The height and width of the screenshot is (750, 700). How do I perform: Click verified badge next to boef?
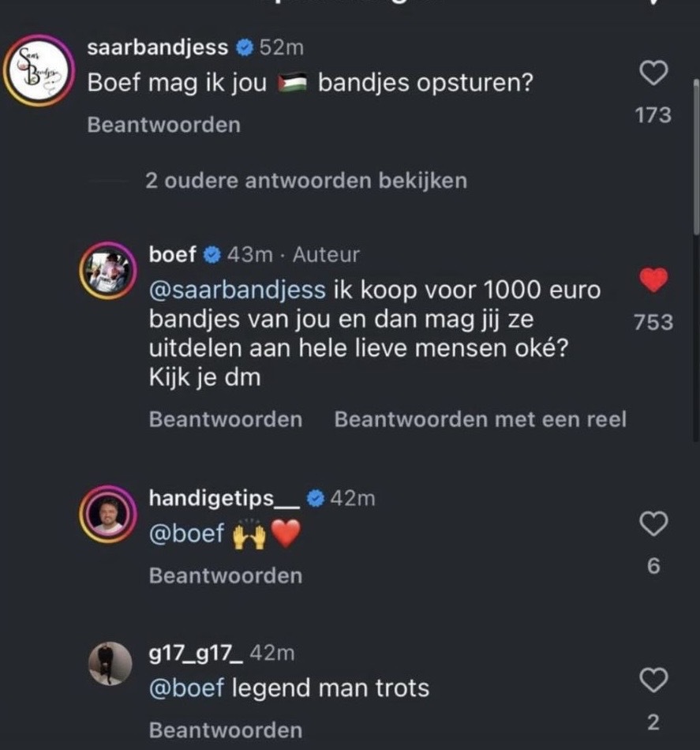(212, 255)
